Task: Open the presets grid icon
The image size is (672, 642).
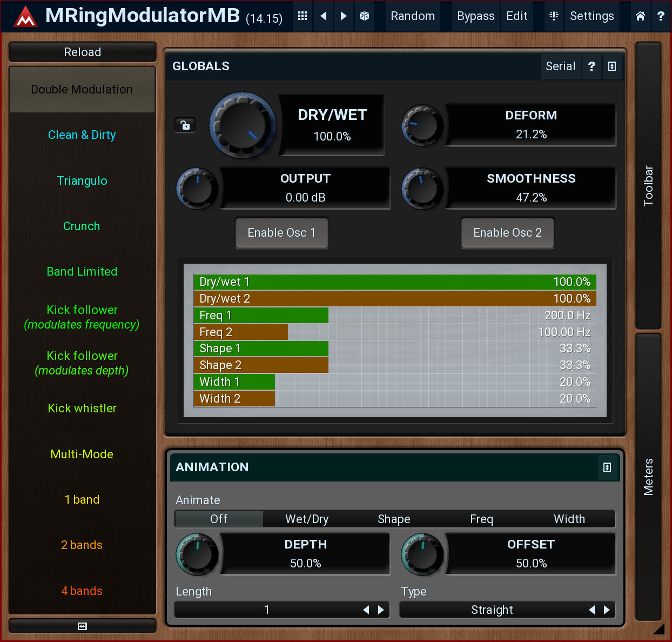Action: pos(303,16)
